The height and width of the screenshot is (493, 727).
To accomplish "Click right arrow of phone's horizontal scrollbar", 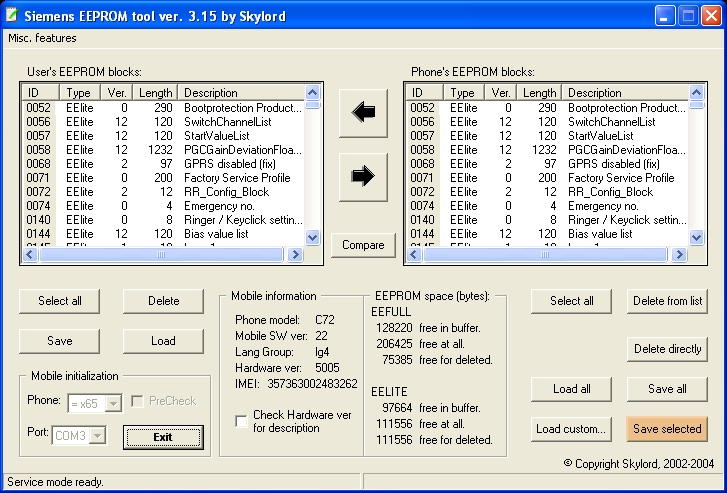I will [679, 255].
